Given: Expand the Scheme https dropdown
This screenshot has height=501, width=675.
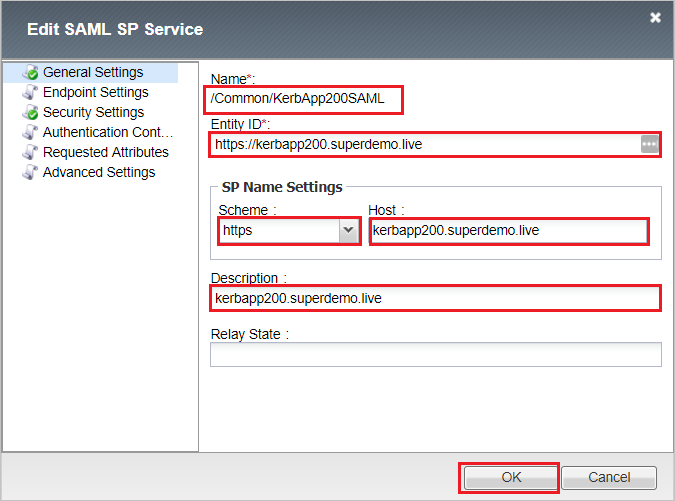Looking at the screenshot, I should click(349, 231).
